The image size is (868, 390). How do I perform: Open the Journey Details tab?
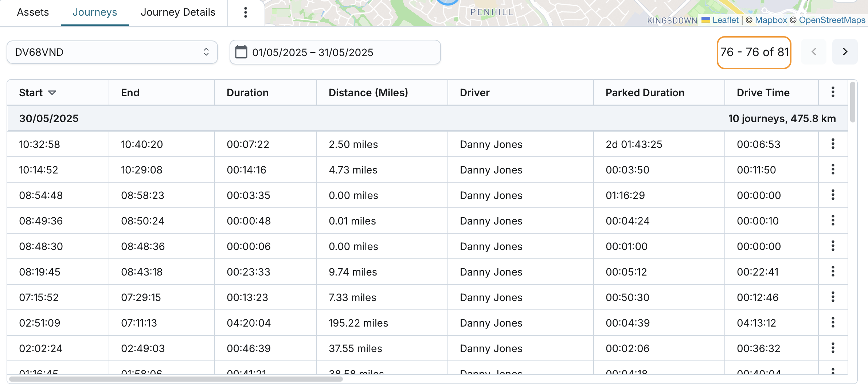click(x=178, y=12)
